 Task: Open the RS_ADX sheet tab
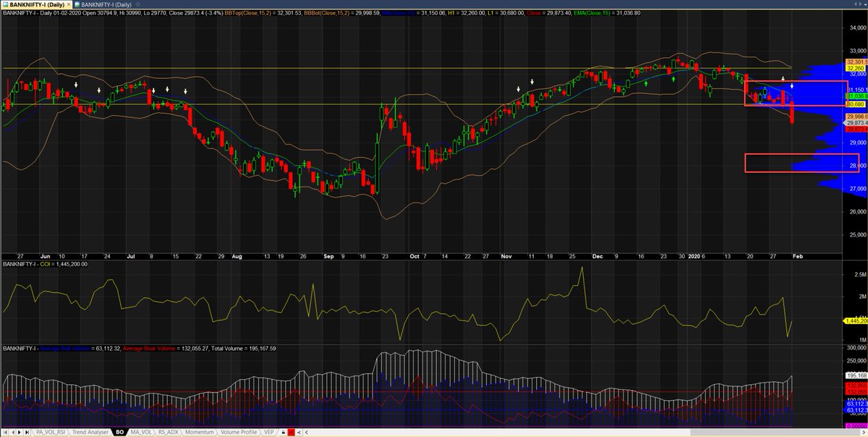(x=169, y=432)
